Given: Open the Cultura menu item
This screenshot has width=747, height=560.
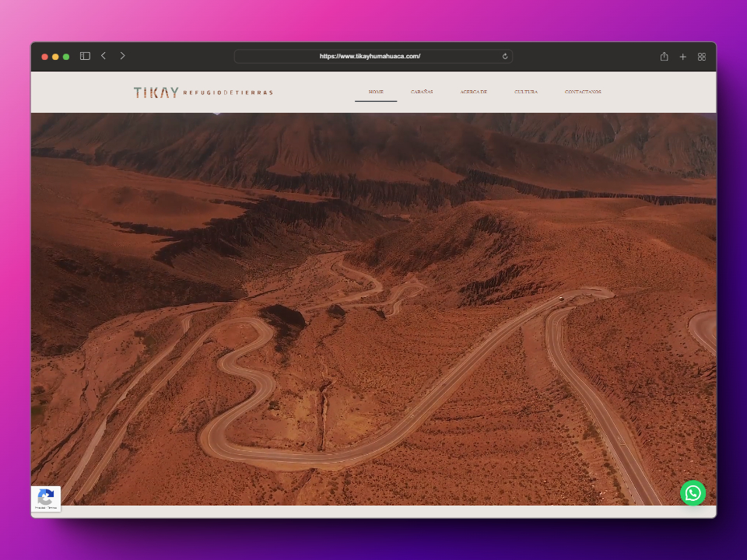Looking at the screenshot, I should tap(526, 92).
